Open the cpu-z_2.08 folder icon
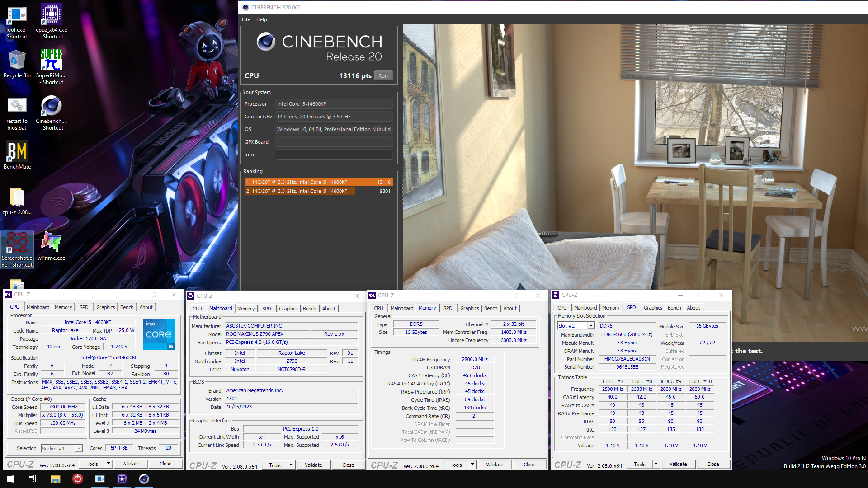This screenshot has height=488, width=868. (17, 201)
